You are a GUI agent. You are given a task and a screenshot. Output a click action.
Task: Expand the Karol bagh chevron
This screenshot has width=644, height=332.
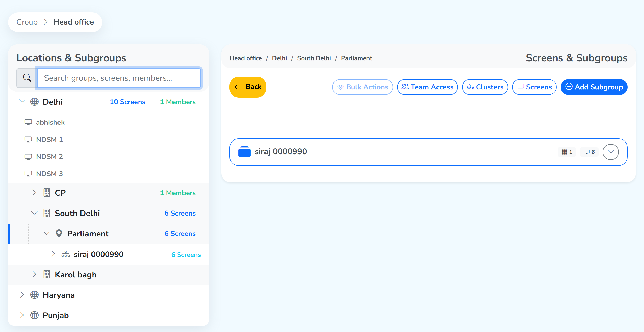coord(34,274)
